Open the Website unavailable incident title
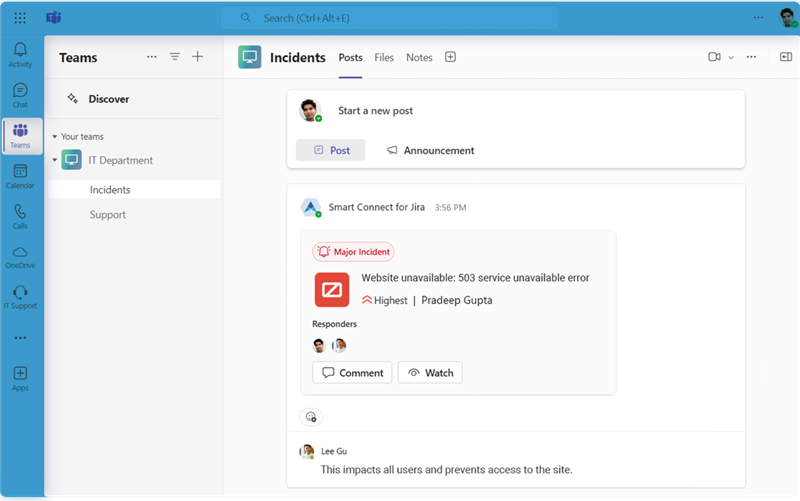The height and width of the screenshot is (501, 800). click(475, 278)
